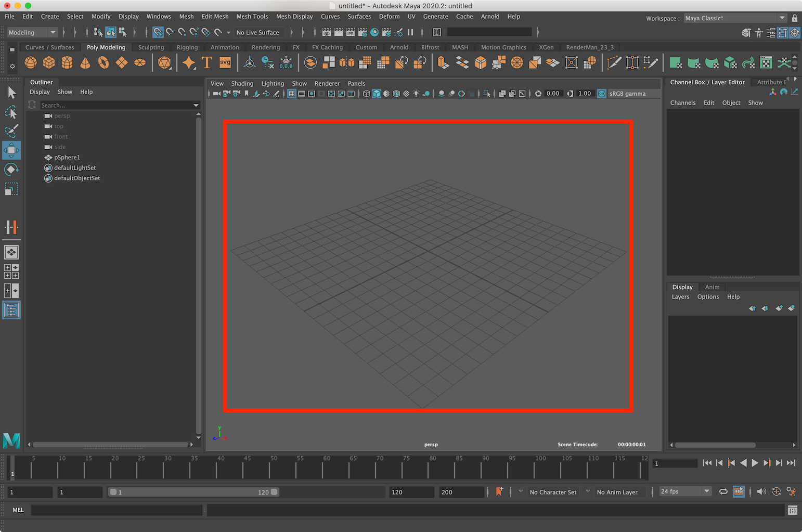Screen dimensions: 802x532
Task: Select the polygon Type text tool
Action: click(206, 63)
